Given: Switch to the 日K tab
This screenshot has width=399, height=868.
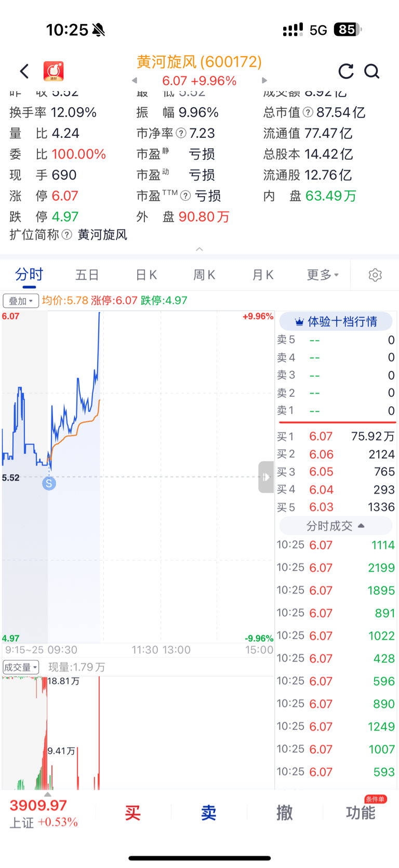Looking at the screenshot, I should click(x=146, y=275).
